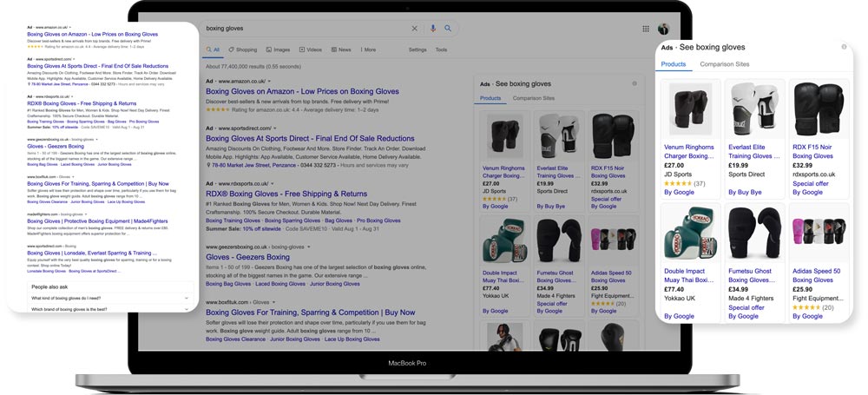
Task: Expand 'Which brand of boxing gloves is the best?'
Action: [x=110, y=308]
